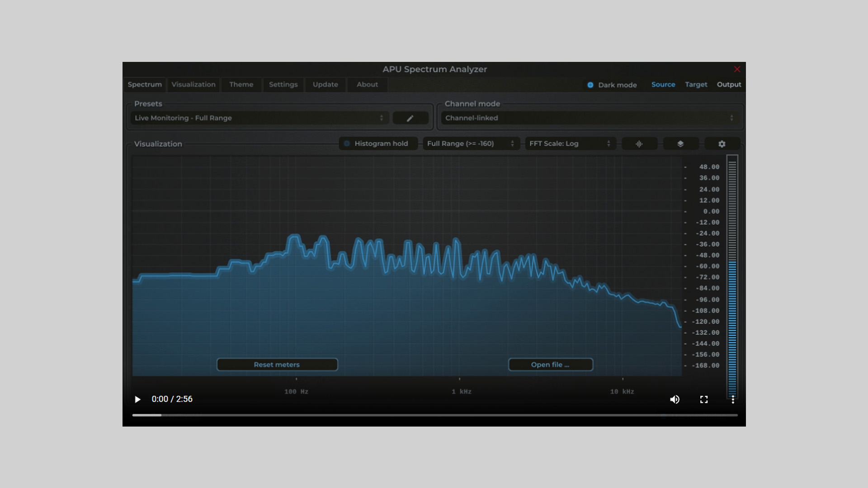
Task: Click the 100 Hz axis label
Action: pos(297,392)
